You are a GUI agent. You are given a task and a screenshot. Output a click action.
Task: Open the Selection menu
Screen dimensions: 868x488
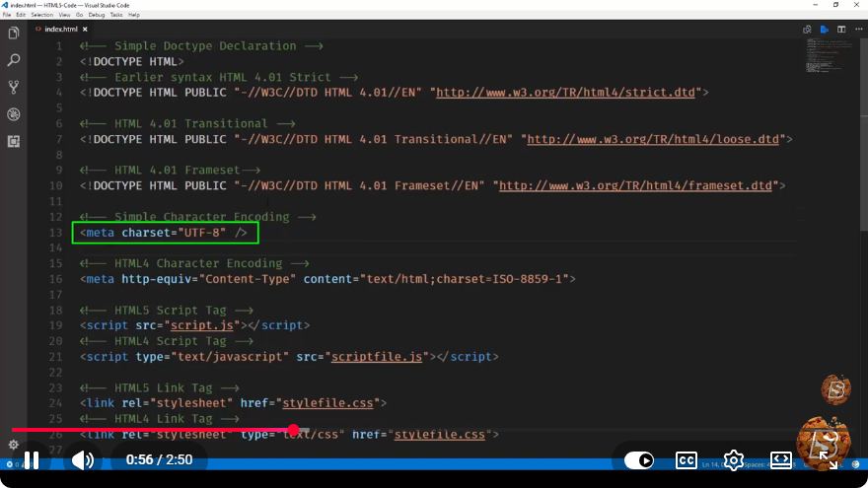(41, 15)
